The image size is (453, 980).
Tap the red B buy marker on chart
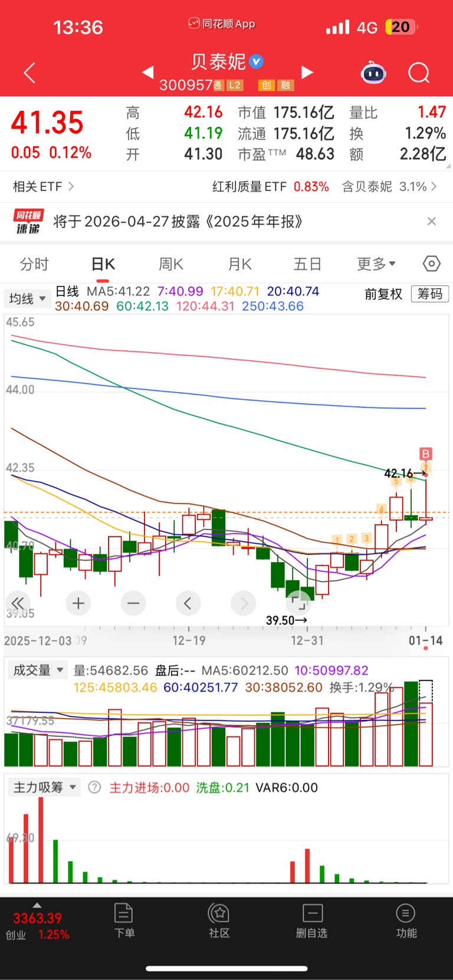coord(426,453)
